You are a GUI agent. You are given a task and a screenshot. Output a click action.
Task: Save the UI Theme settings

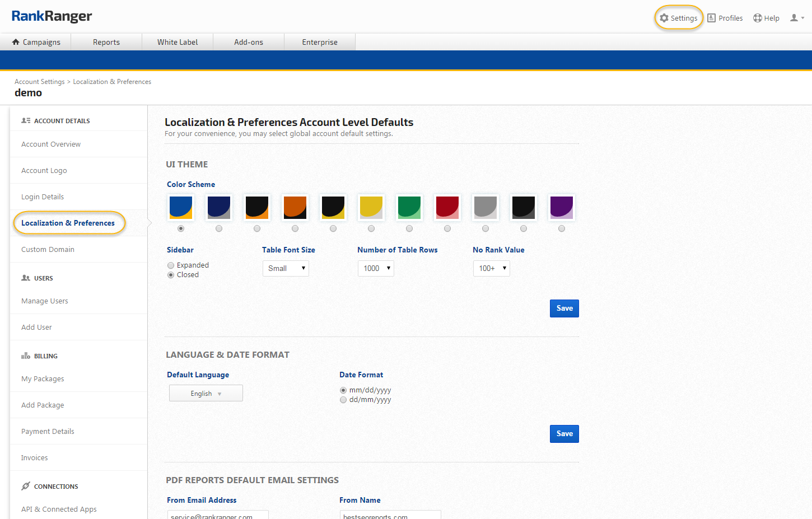click(x=564, y=308)
